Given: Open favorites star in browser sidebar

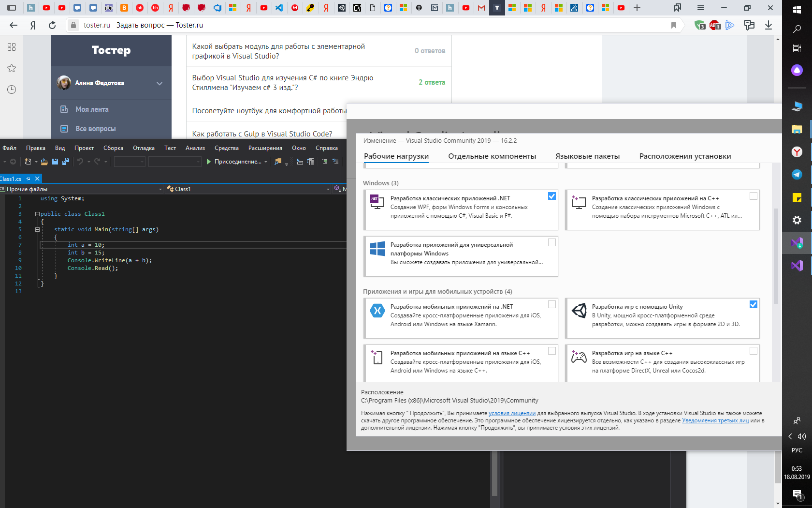Looking at the screenshot, I should pos(12,68).
